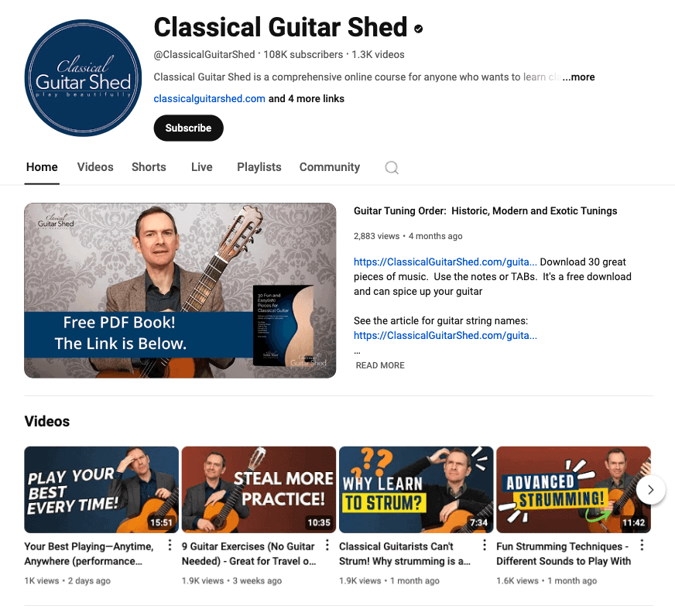Click the verified checkmark badge beside channel name
Image resolution: width=675 pixels, height=616 pixels.
pyautogui.click(x=418, y=29)
